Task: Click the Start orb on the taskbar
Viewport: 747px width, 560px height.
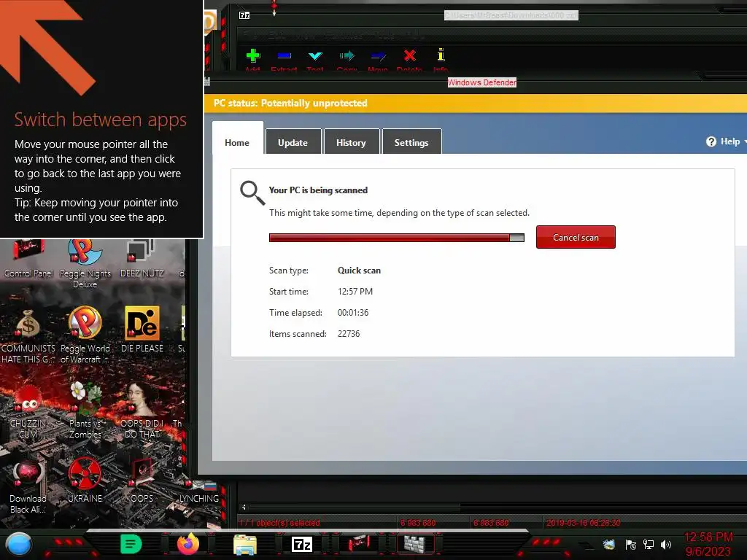Action: pos(18,544)
